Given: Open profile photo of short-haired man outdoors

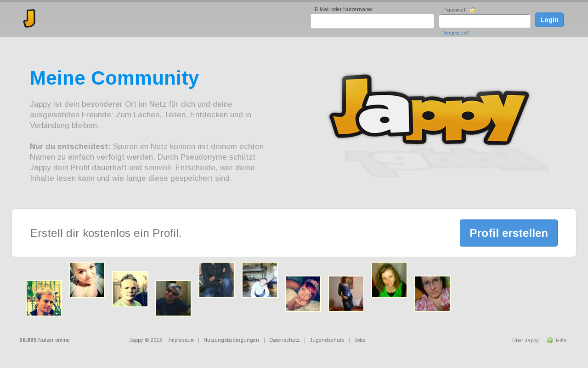Looking at the screenshot, I should (x=130, y=289).
